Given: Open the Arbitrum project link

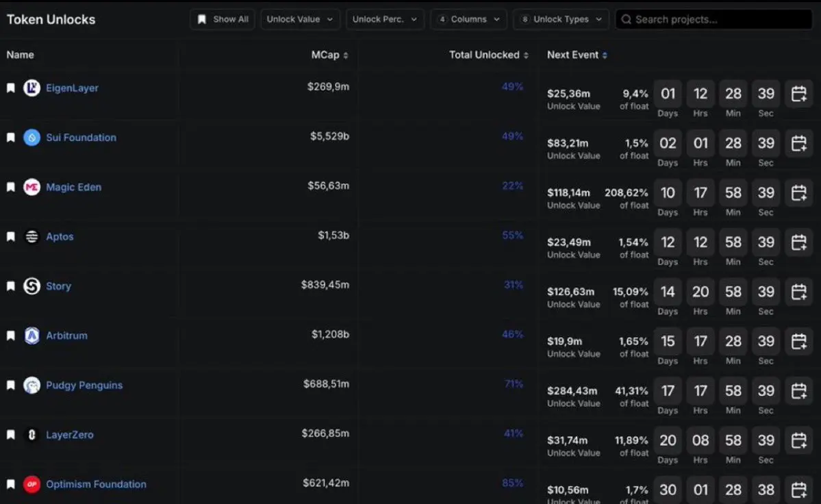Looking at the screenshot, I should [66, 336].
